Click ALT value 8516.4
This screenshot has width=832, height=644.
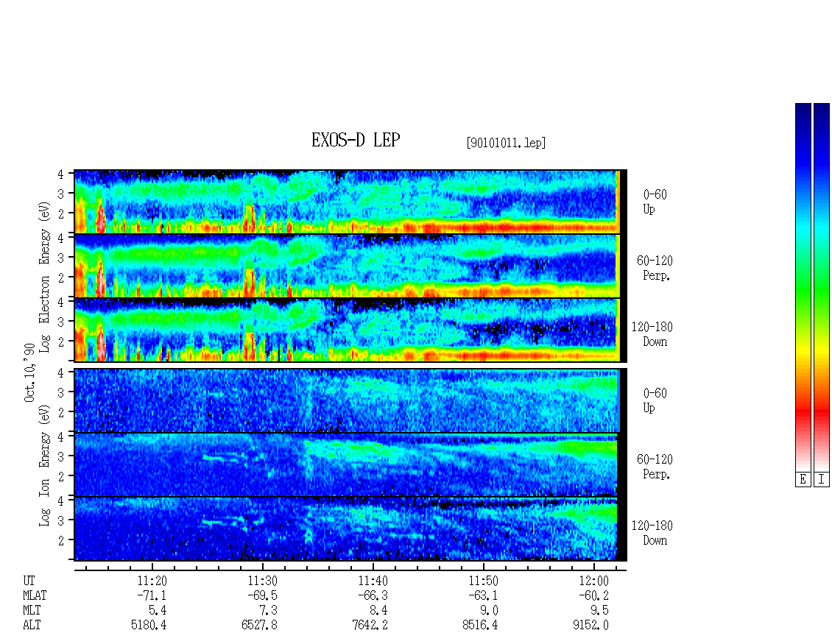[481, 626]
